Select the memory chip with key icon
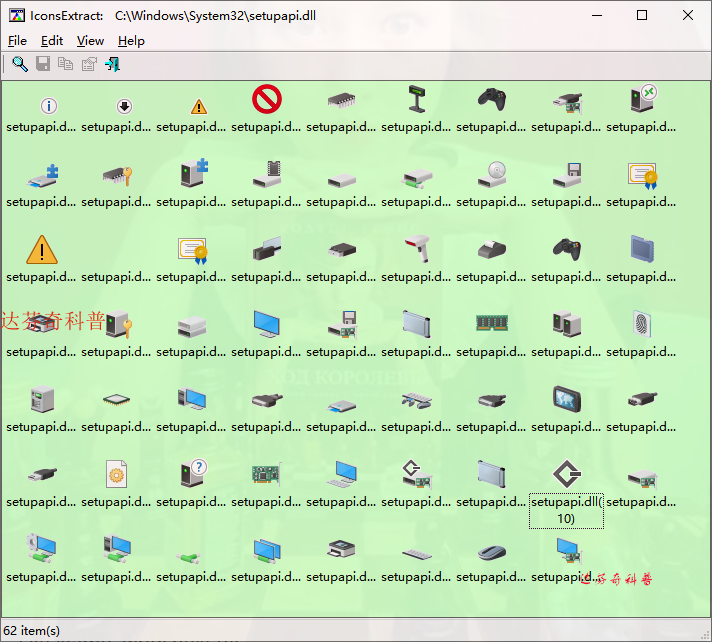Viewport: 712px width, 642px height. (117, 175)
